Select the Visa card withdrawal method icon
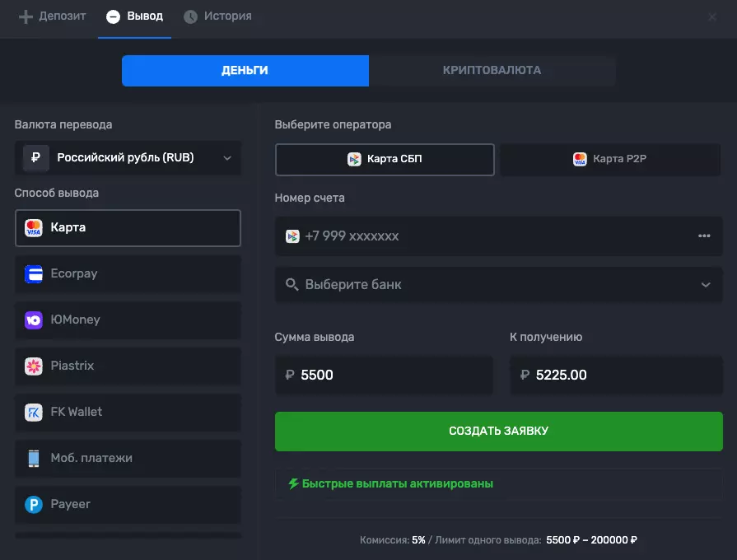This screenshot has width=737, height=560. (33, 228)
